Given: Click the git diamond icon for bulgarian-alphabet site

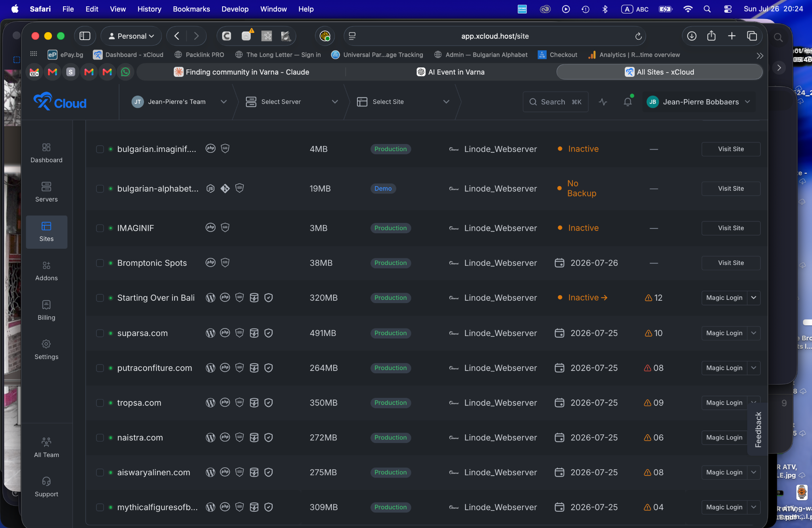Looking at the screenshot, I should tap(225, 188).
